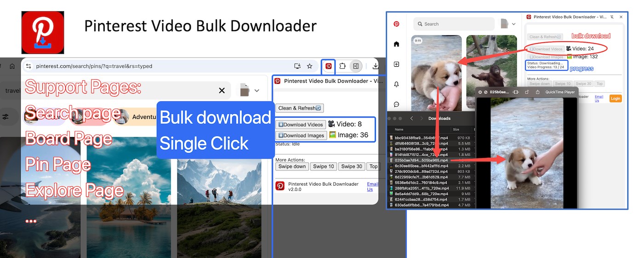Open the Extensions puzzle icon in toolbar
The height and width of the screenshot is (258, 644).
[x=342, y=66]
